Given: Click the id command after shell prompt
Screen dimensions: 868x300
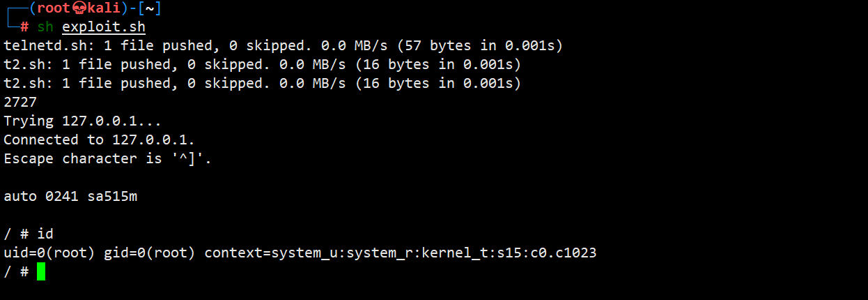Looking at the screenshot, I should (x=45, y=234).
